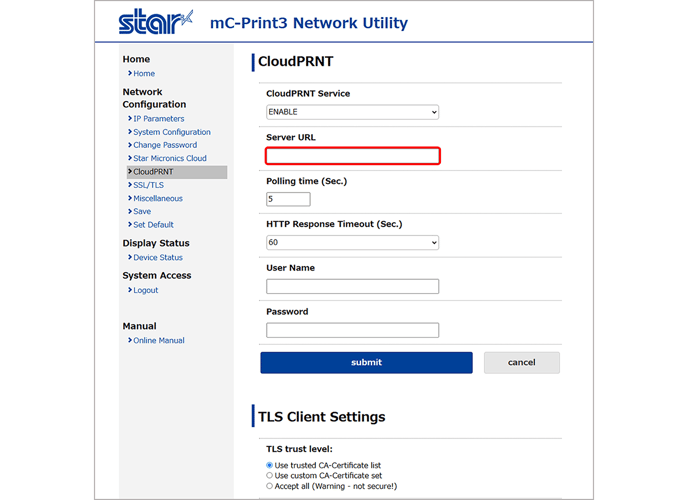Screen dimensions: 688x500
Task: Select Use custom CA-Certificate set option
Action: 269,475
